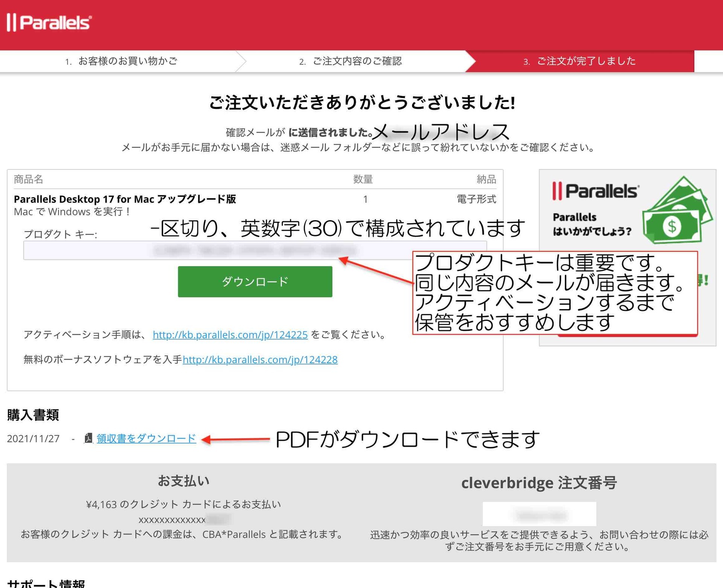Open the kb.parallels.com/jp/124228 bonus software link
Screen dimensions: 723x588
click(260, 360)
